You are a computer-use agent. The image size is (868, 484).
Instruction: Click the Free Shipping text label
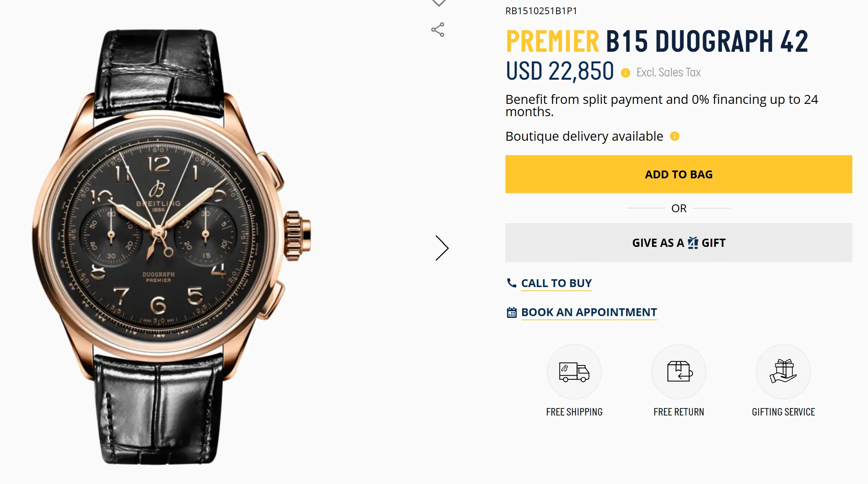tap(574, 412)
